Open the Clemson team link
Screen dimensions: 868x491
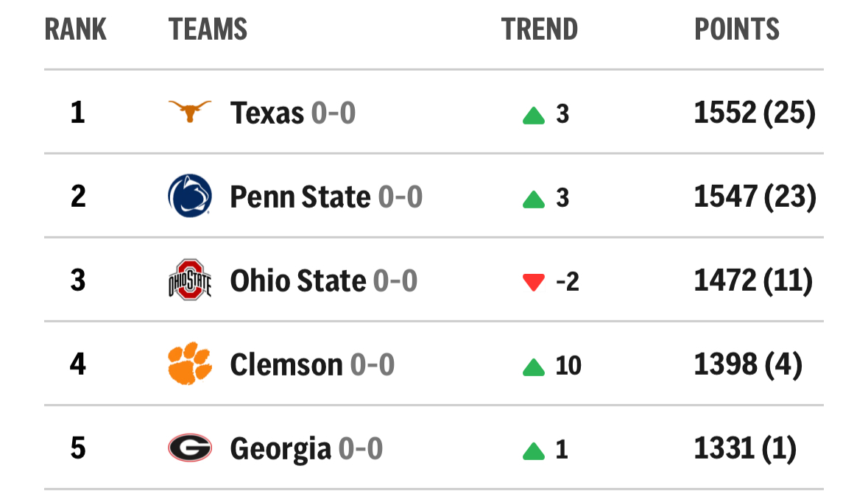point(286,364)
